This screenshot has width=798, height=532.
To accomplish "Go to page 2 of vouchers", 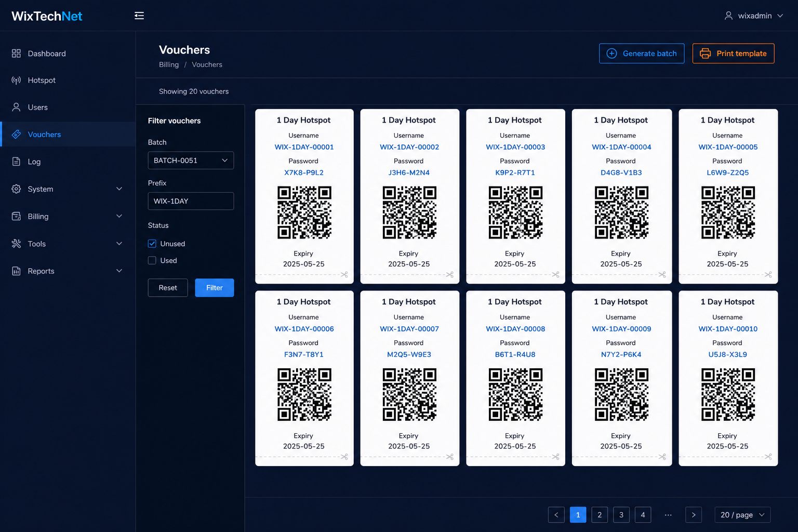I will pos(600,515).
